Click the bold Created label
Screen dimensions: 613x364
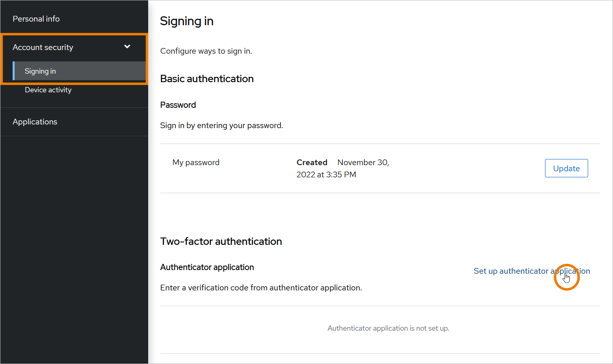tap(312, 162)
